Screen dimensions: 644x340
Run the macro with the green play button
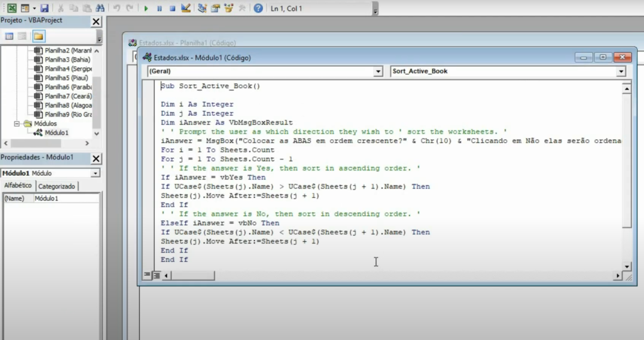tap(146, 8)
